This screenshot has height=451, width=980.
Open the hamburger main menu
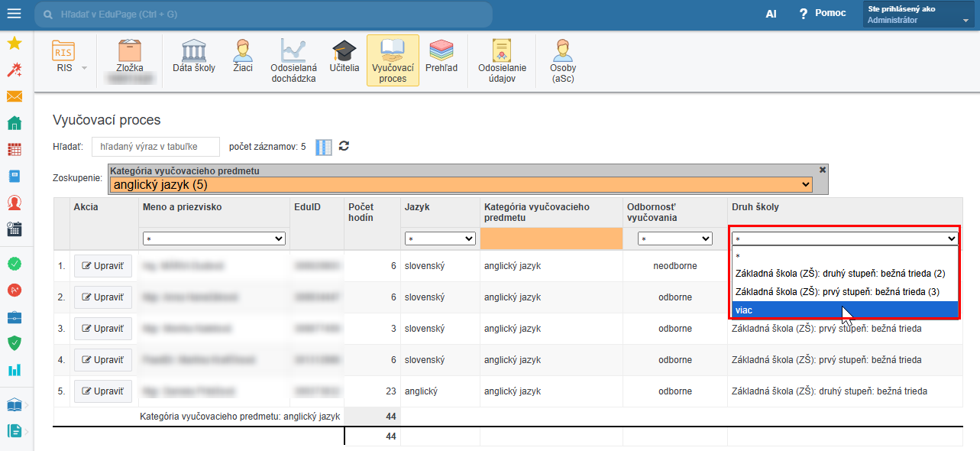tap(15, 15)
